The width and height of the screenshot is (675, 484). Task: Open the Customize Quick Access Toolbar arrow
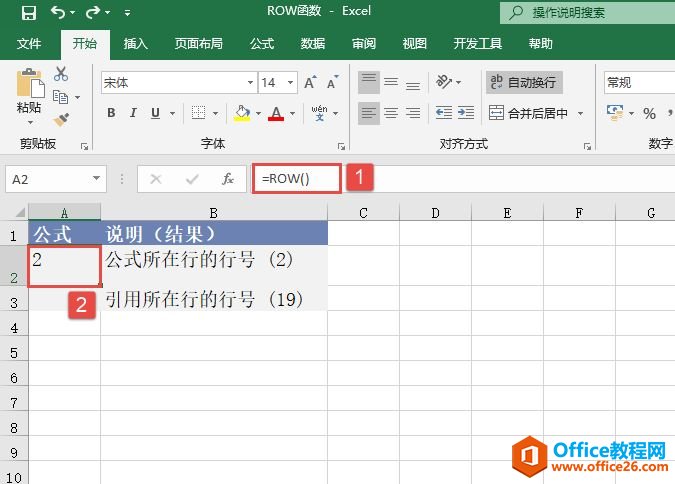point(127,13)
